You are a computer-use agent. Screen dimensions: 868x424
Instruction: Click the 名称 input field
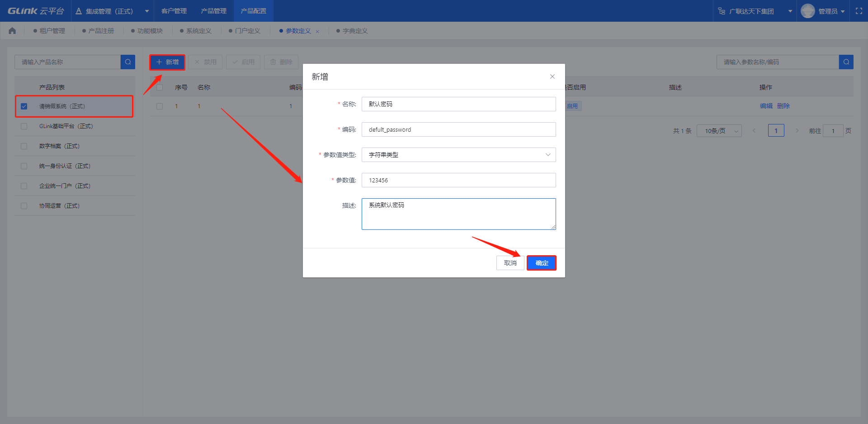(x=458, y=104)
